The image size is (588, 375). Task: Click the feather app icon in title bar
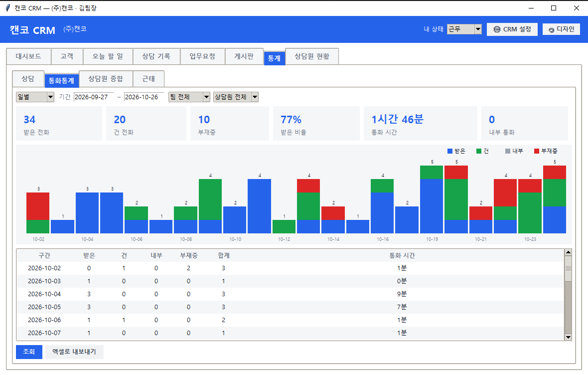tap(7, 8)
